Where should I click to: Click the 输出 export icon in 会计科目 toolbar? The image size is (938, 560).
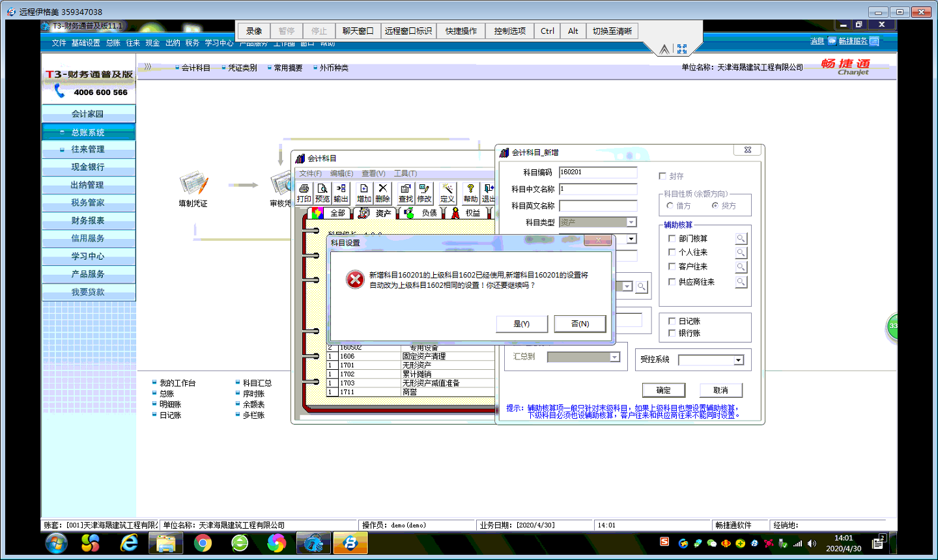coord(341,193)
